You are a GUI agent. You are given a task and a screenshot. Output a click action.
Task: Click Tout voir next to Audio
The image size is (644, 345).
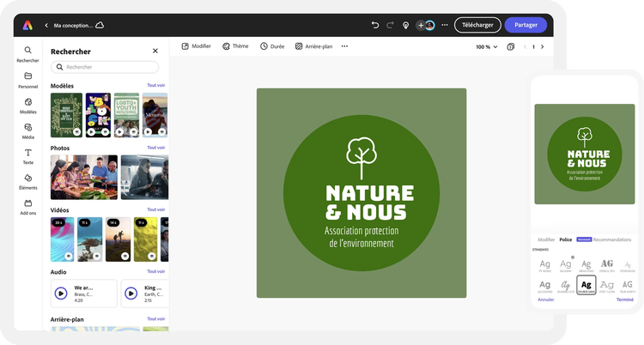[156, 271]
